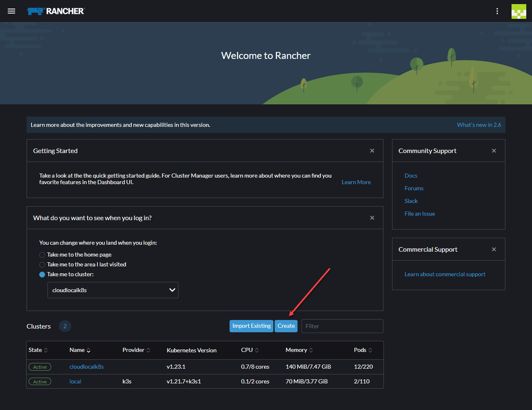Dismiss the Getting Started panel

click(372, 151)
